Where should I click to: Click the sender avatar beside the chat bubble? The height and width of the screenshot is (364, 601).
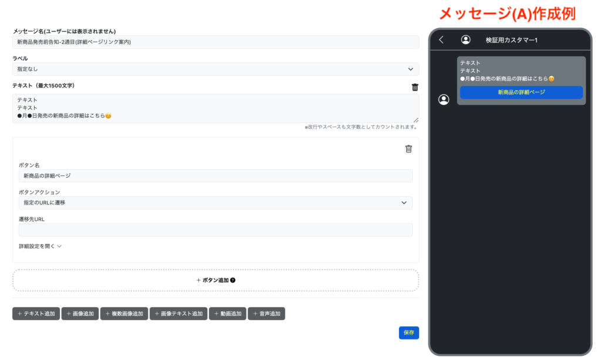click(x=444, y=100)
